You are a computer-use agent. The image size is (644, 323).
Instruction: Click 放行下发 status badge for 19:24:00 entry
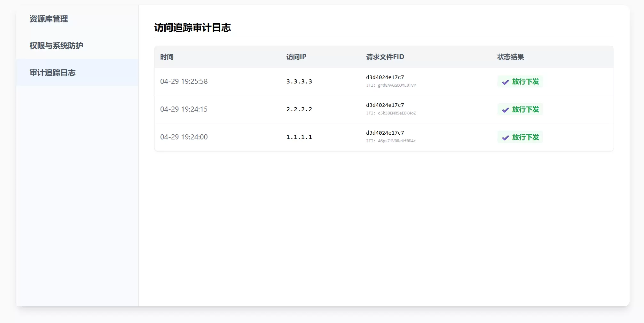tap(520, 137)
